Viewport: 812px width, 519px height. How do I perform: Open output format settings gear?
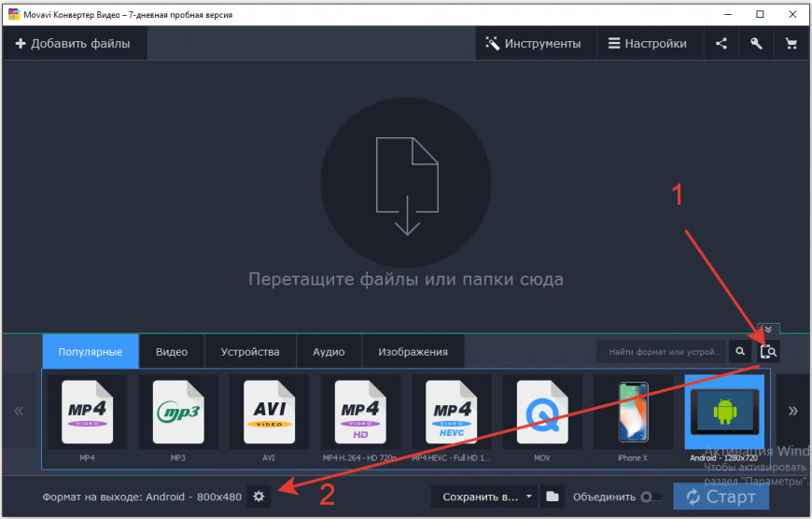[x=259, y=497]
